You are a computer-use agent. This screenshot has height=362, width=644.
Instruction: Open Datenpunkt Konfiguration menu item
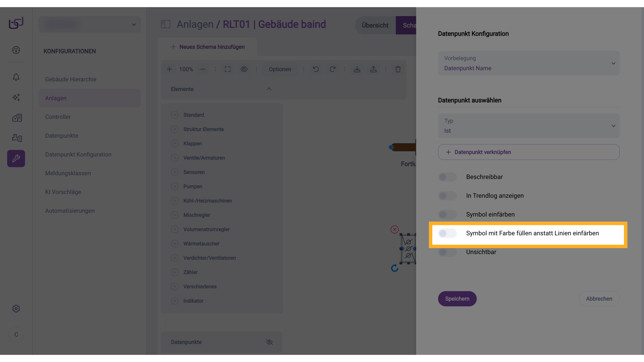78,155
